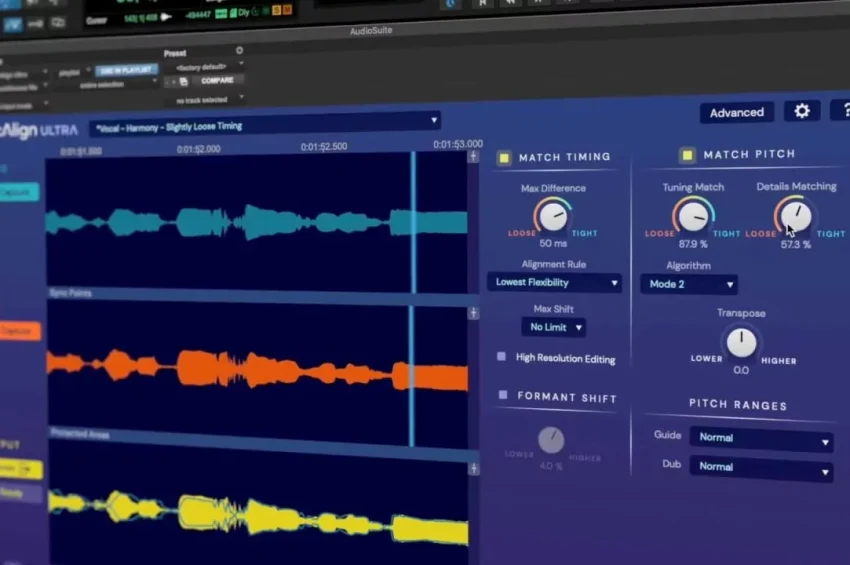
Task: Open the Alignment Rule dropdown
Action: (x=554, y=283)
